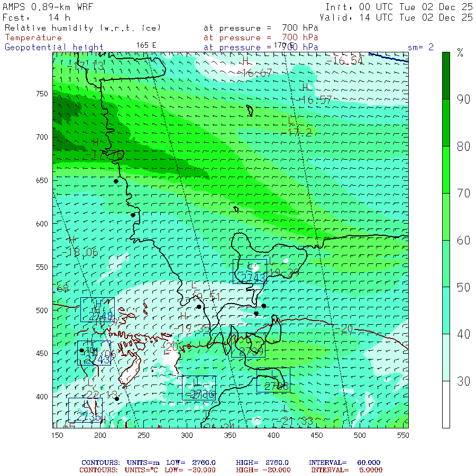Click the black 'at pressure = 700 hPa' text
Viewport: 476px width, 476px height.
click(261, 28)
